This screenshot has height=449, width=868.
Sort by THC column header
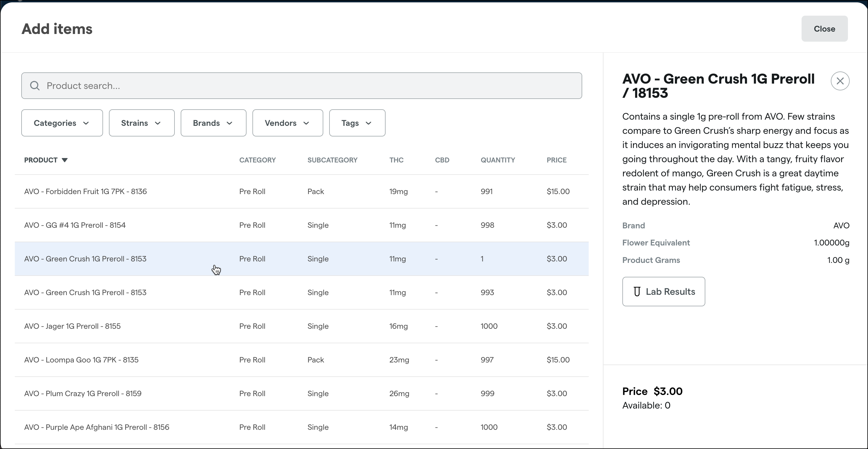point(396,160)
